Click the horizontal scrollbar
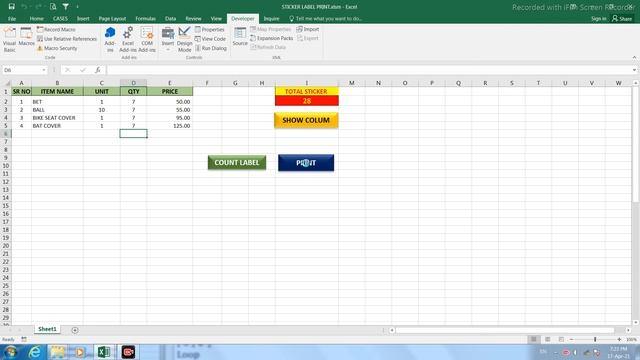The height and width of the screenshot is (360, 640). click(x=505, y=330)
